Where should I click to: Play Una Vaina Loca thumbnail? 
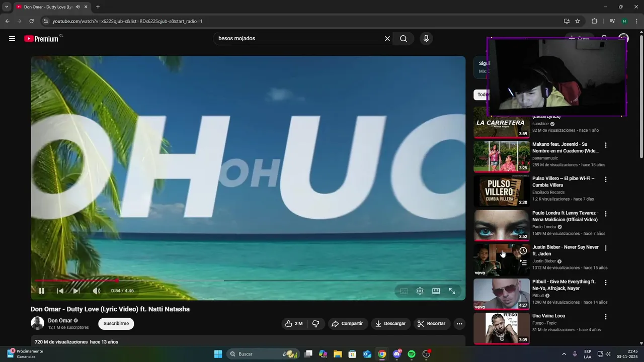click(x=502, y=328)
